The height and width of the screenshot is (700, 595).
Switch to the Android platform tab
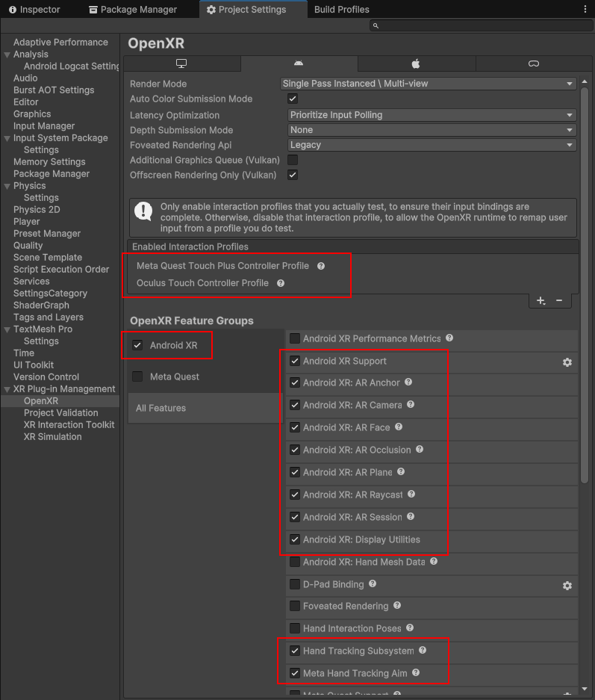click(299, 64)
